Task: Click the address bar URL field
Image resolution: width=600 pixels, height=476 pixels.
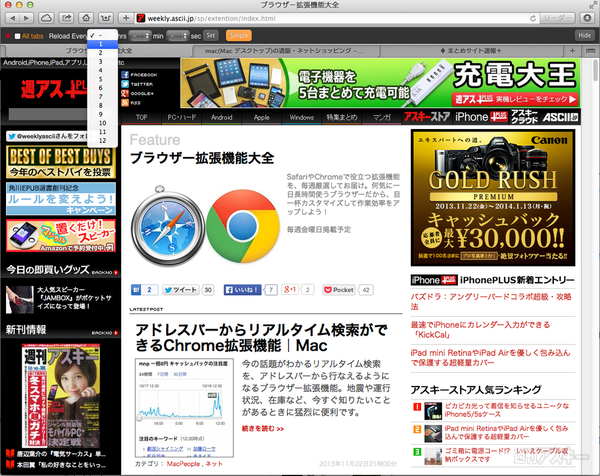Action: (337, 18)
